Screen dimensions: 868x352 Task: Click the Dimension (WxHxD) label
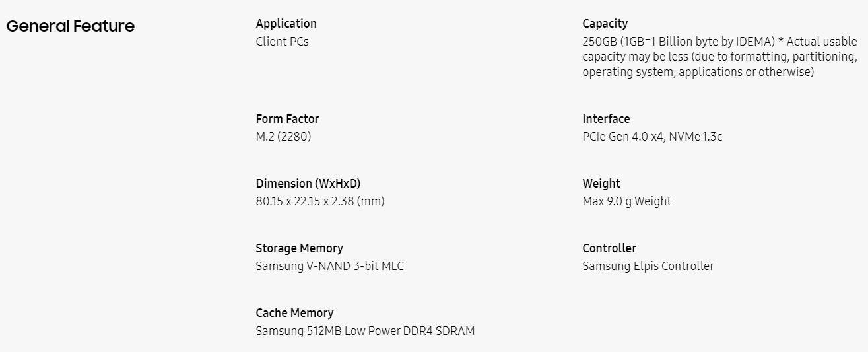coord(308,184)
